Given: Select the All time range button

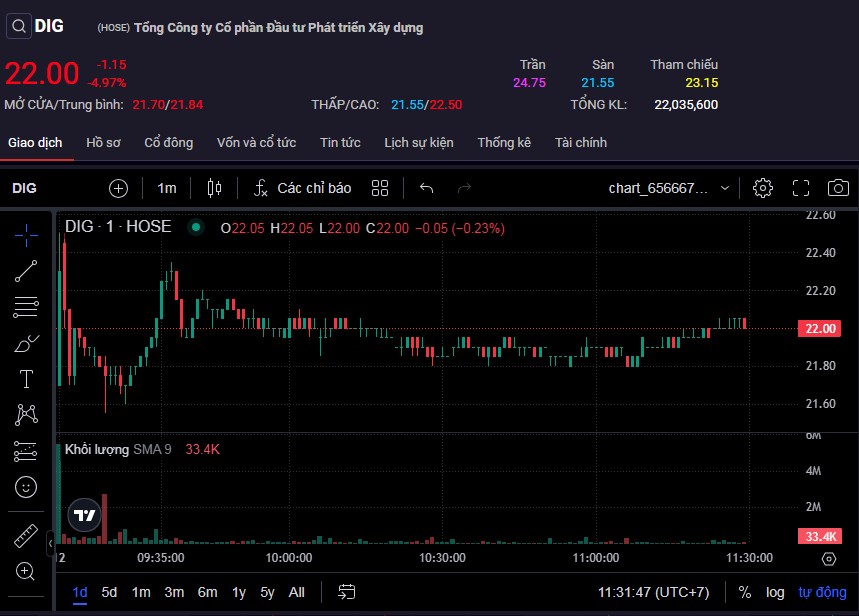Looking at the screenshot, I should (297, 592).
